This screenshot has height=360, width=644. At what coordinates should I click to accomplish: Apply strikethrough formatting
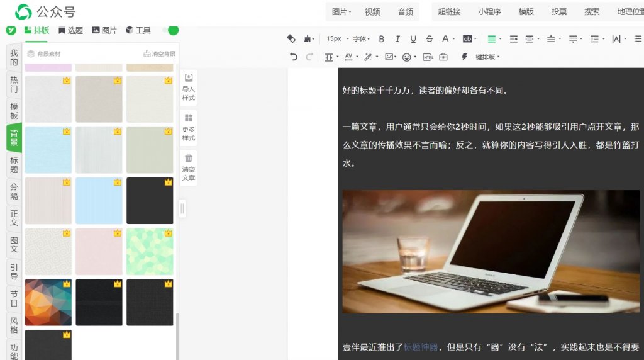429,38
